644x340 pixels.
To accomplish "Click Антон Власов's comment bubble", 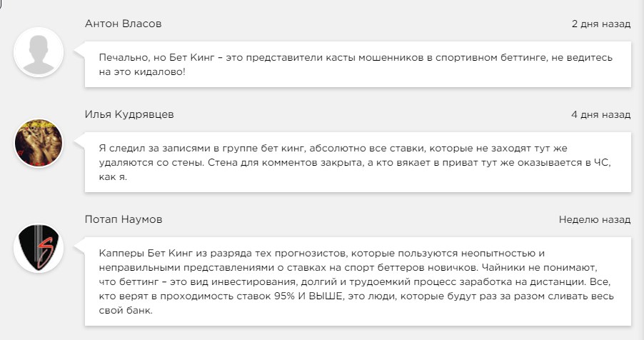I will click(x=357, y=64).
